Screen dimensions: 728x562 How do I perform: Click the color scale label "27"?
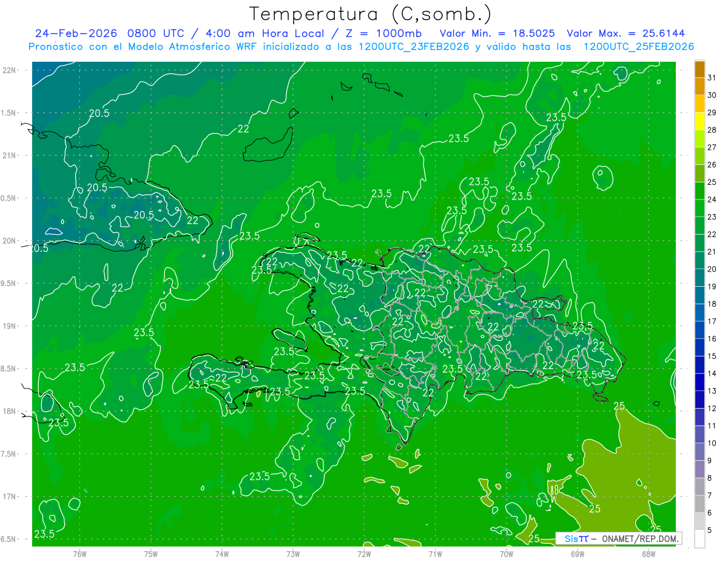pos(712,147)
